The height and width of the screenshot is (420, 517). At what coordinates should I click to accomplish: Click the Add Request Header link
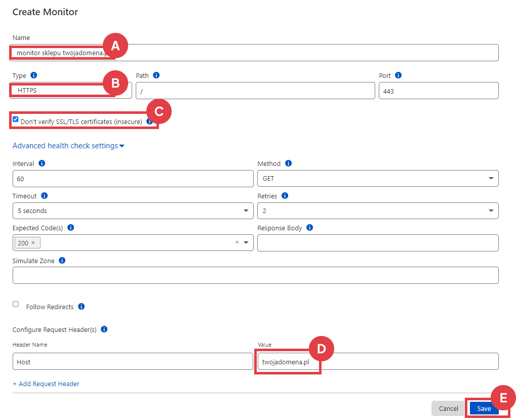click(46, 384)
